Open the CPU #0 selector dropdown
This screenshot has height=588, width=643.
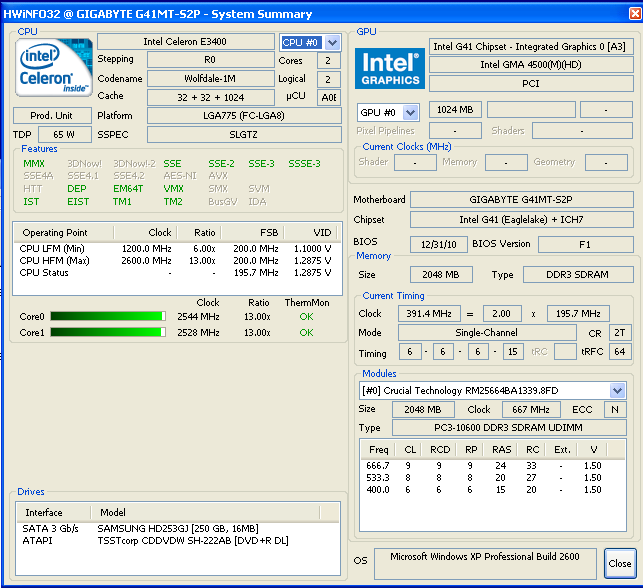coord(332,42)
